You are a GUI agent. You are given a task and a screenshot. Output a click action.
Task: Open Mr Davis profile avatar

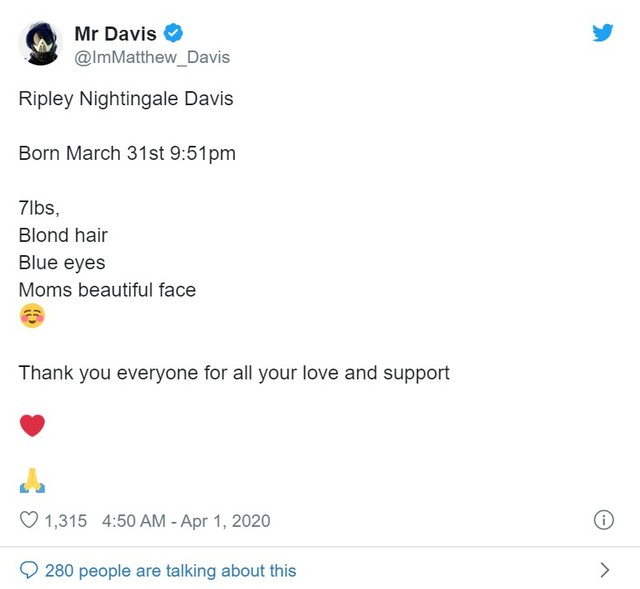42,45
